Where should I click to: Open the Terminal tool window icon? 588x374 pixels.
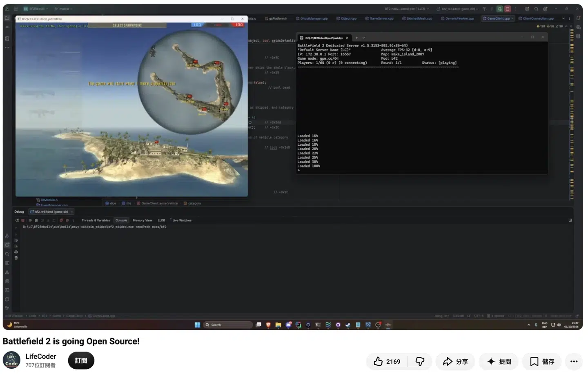pos(7,290)
